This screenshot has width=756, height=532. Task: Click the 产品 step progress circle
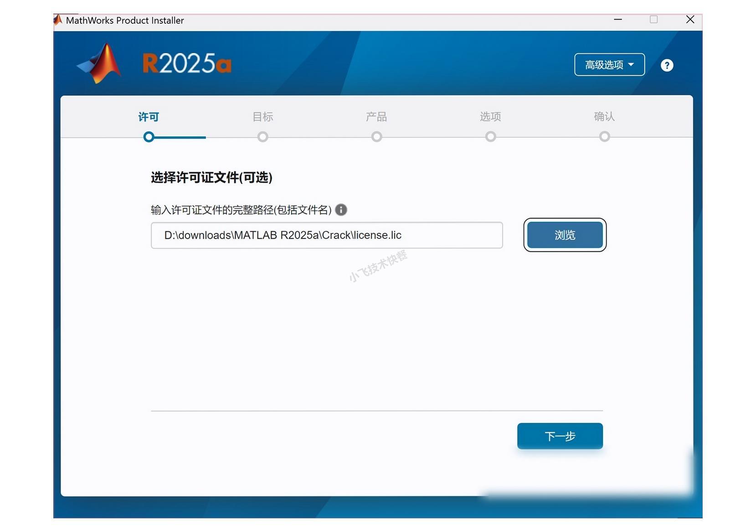(x=376, y=137)
